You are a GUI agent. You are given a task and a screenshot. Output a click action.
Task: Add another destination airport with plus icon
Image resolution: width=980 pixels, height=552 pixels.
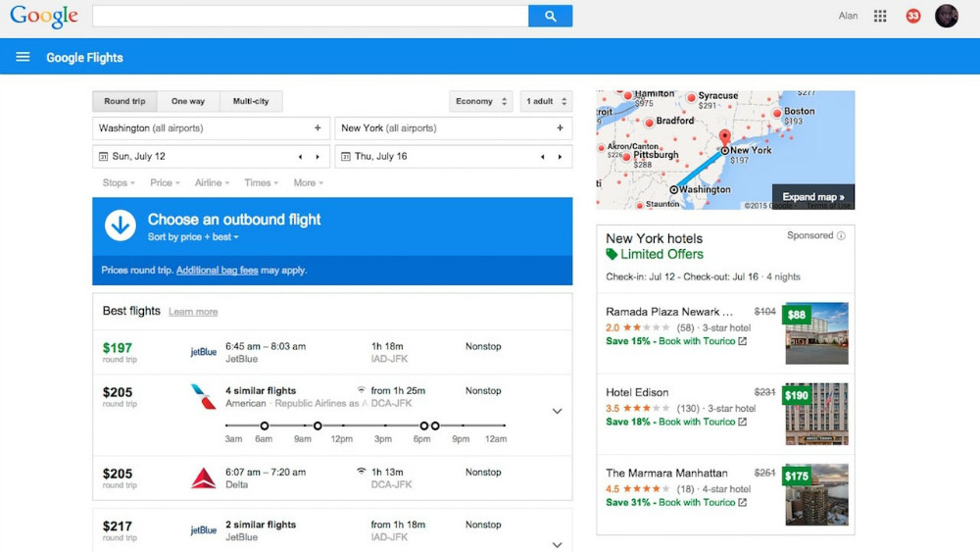(x=560, y=127)
